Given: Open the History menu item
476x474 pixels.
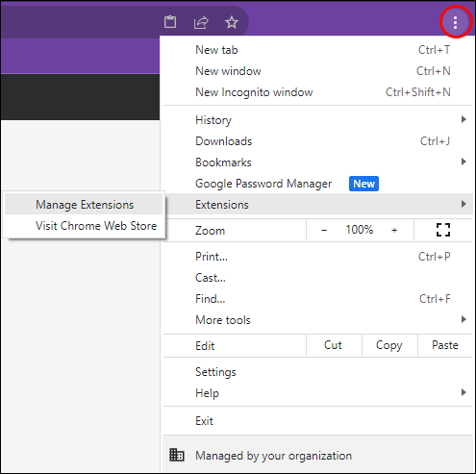Looking at the screenshot, I should point(317,120).
